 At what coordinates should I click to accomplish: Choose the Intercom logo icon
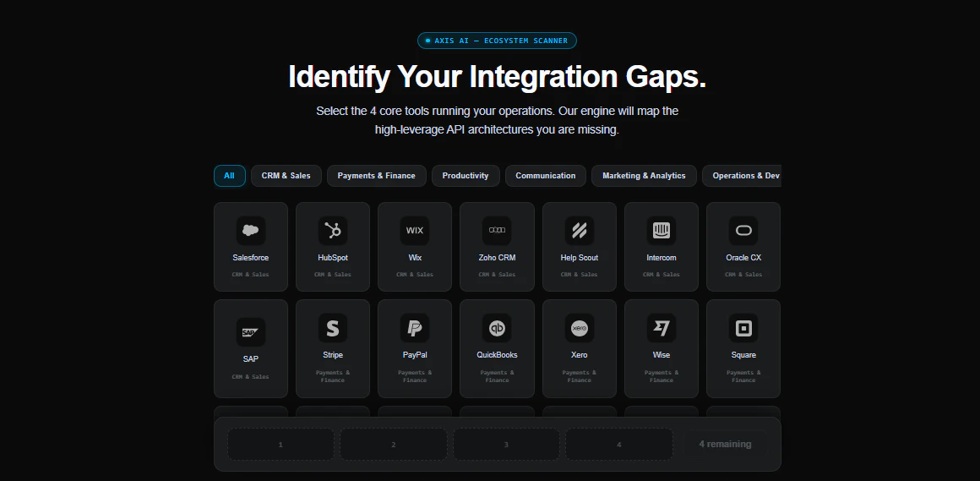(661, 230)
